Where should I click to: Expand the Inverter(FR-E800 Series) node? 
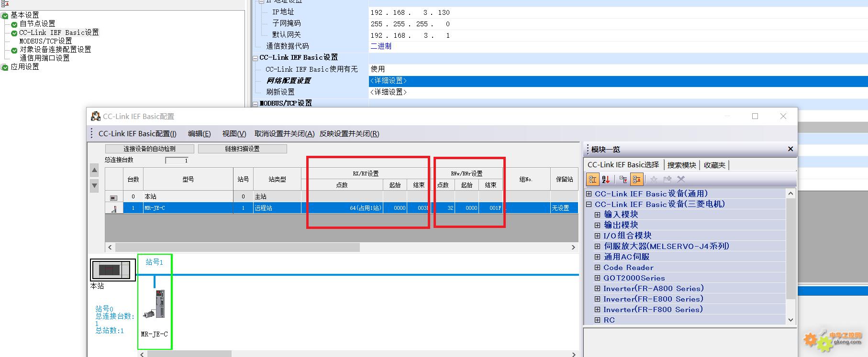click(597, 299)
